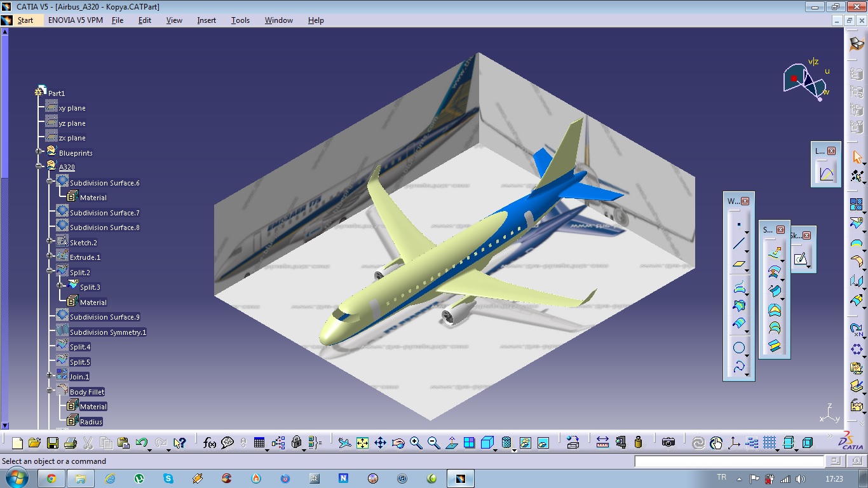The image size is (868, 488).
Task: Click the Law curve icon in floating toolbar
Action: [827, 173]
